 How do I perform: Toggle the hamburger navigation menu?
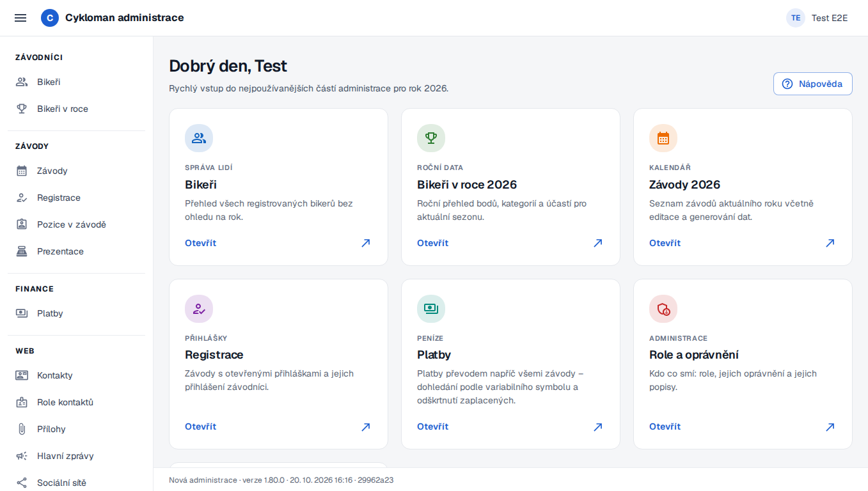(20, 18)
